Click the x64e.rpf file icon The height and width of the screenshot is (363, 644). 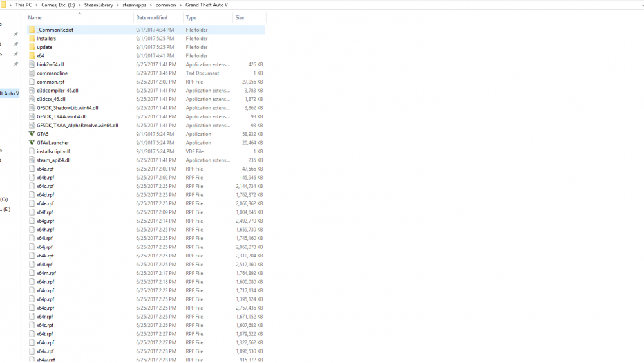(32, 203)
